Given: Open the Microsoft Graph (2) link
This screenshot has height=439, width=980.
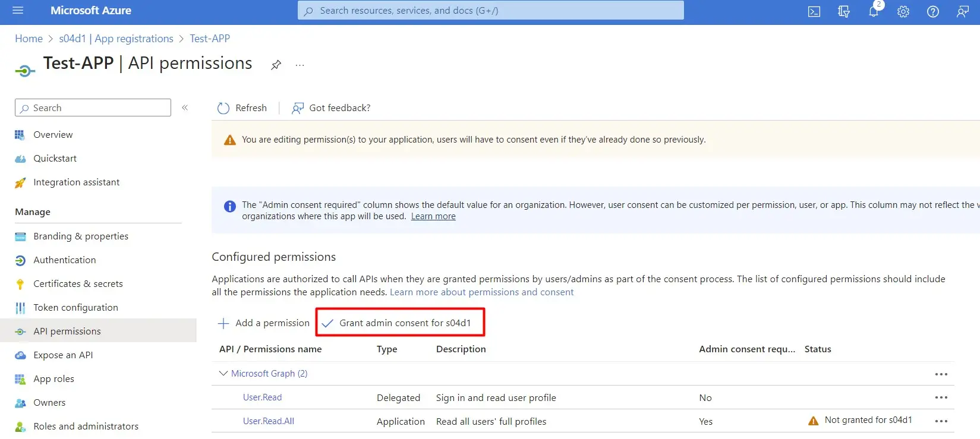Looking at the screenshot, I should point(269,374).
